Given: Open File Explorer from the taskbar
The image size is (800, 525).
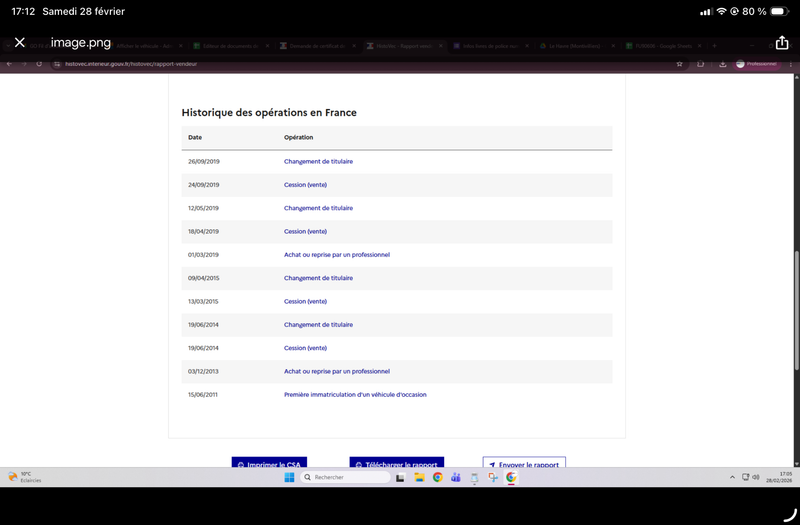Looking at the screenshot, I should point(420,477).
